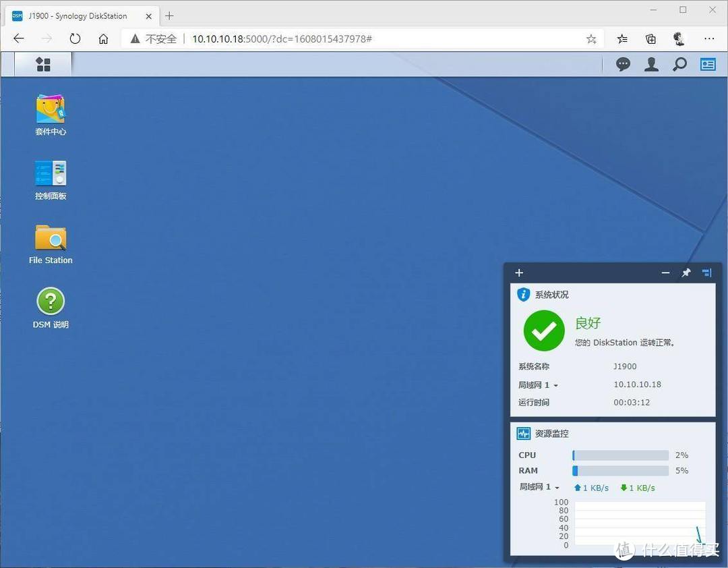Open the browser favorites list icon

click(622, 39)
